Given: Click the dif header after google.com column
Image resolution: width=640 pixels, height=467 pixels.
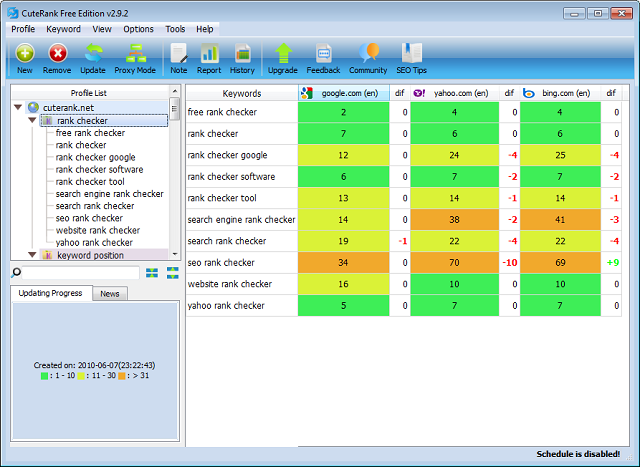Looking at the screenshot, I should pos(400,93).
